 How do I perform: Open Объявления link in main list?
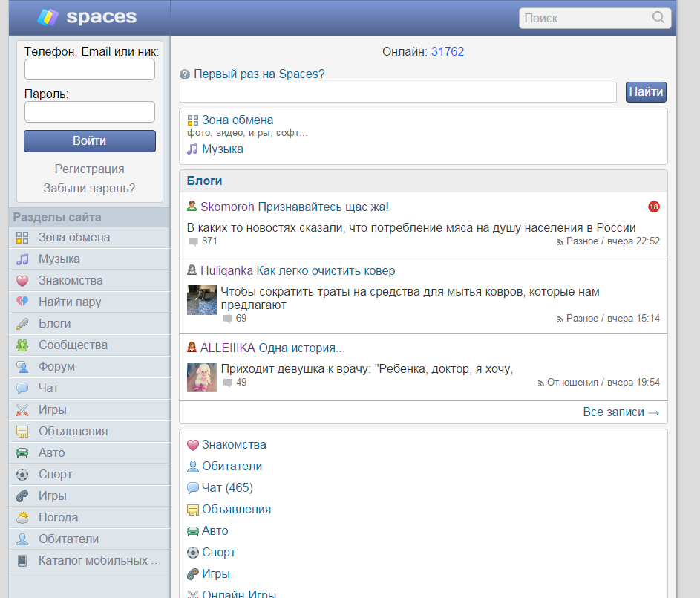(x=237, y=510)
